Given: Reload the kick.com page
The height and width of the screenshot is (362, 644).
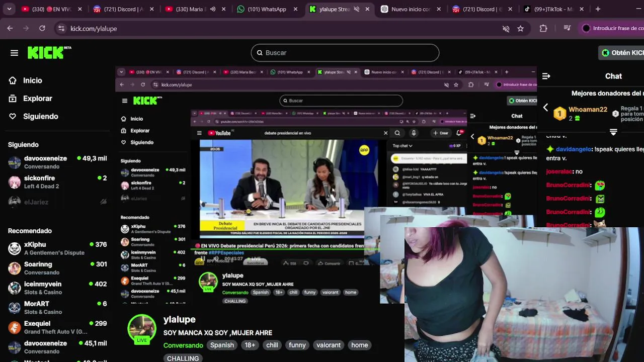Looking at the screenshot, I should [42, 29].
